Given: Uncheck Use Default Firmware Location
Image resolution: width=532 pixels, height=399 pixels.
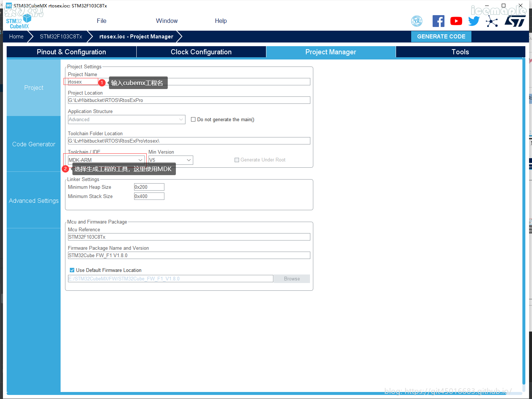Looking at the screenshot, I should pyautogui.click(x=72, y=270).
